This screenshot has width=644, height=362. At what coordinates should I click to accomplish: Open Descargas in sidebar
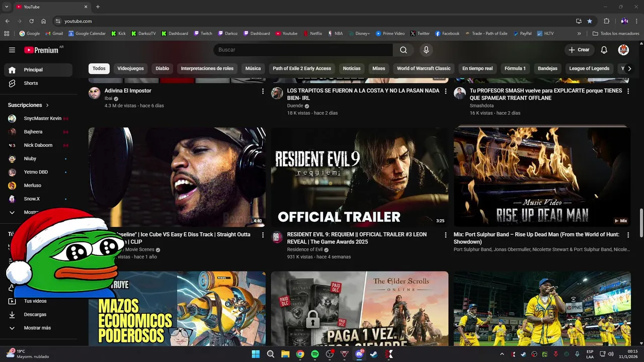pos(38,314)
